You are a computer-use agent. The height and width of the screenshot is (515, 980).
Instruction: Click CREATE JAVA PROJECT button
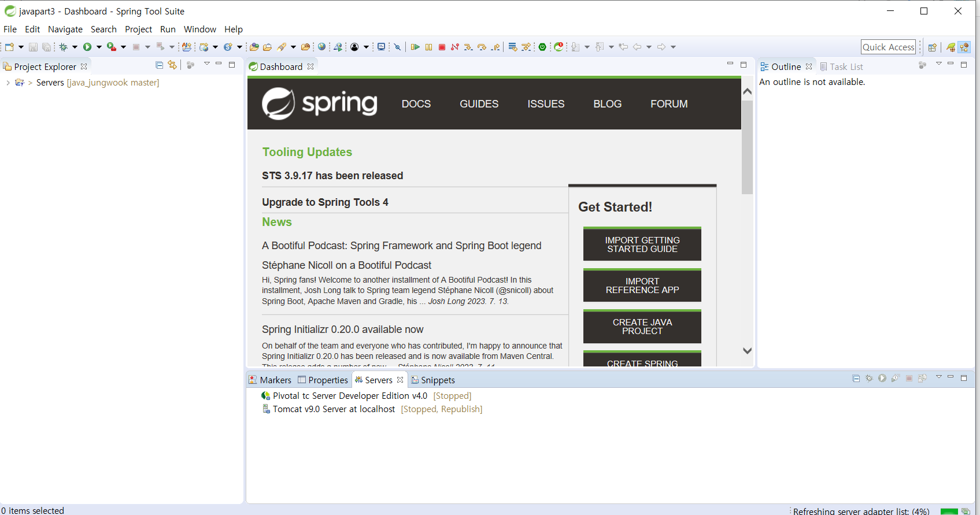[642, 327]
